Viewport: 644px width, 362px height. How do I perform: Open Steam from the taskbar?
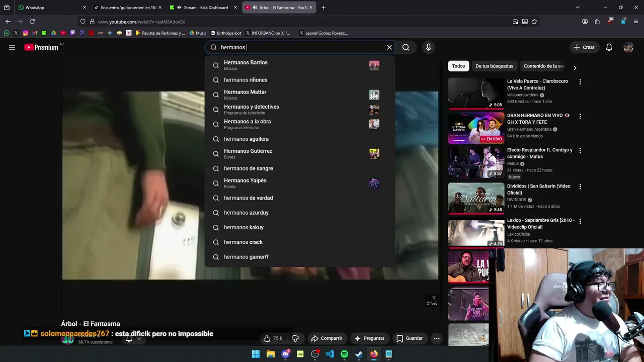tap(359, 354)
